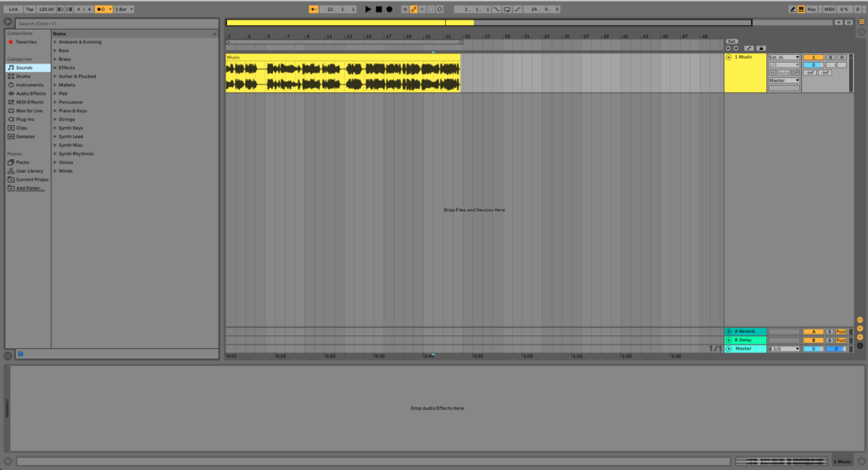The image size is (868, 470).
Task: Toggle the Music track activator button
Action: (813, 58)
